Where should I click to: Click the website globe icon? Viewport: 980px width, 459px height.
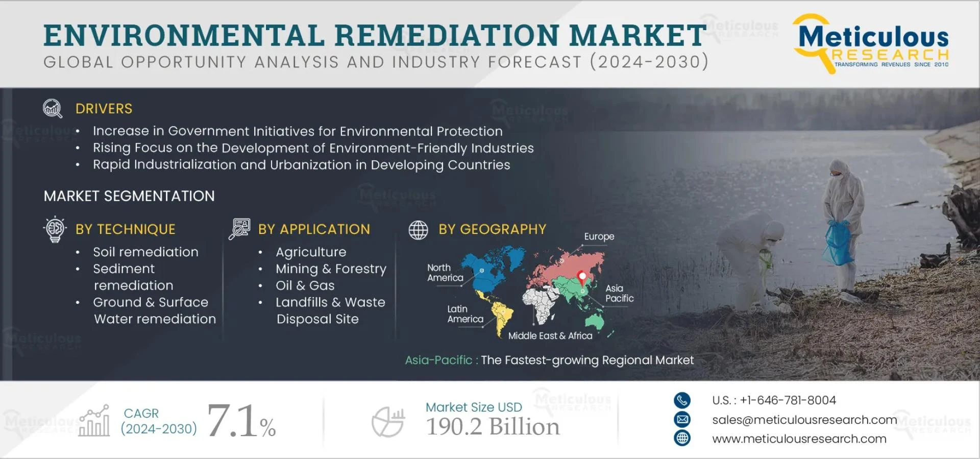682,439
